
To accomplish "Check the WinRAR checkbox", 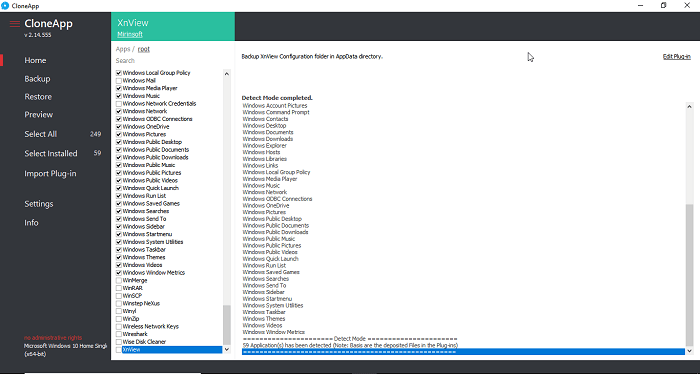I will tap(119, 288).
